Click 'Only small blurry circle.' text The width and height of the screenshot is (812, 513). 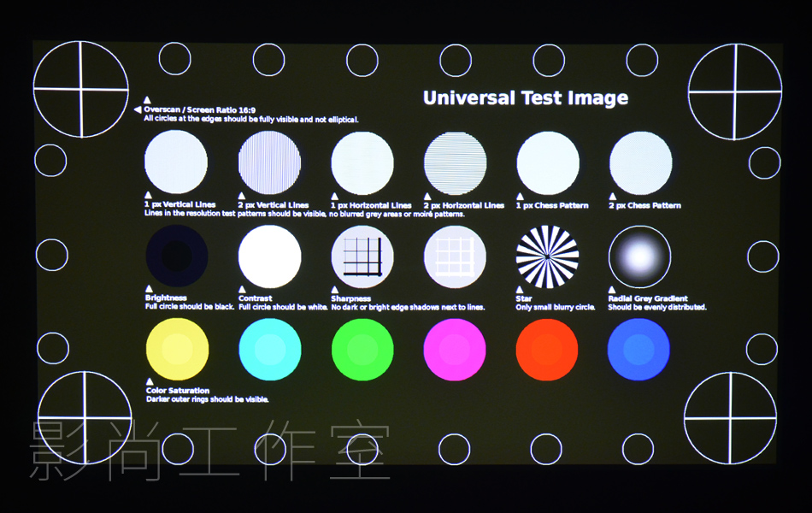point(555,307)
